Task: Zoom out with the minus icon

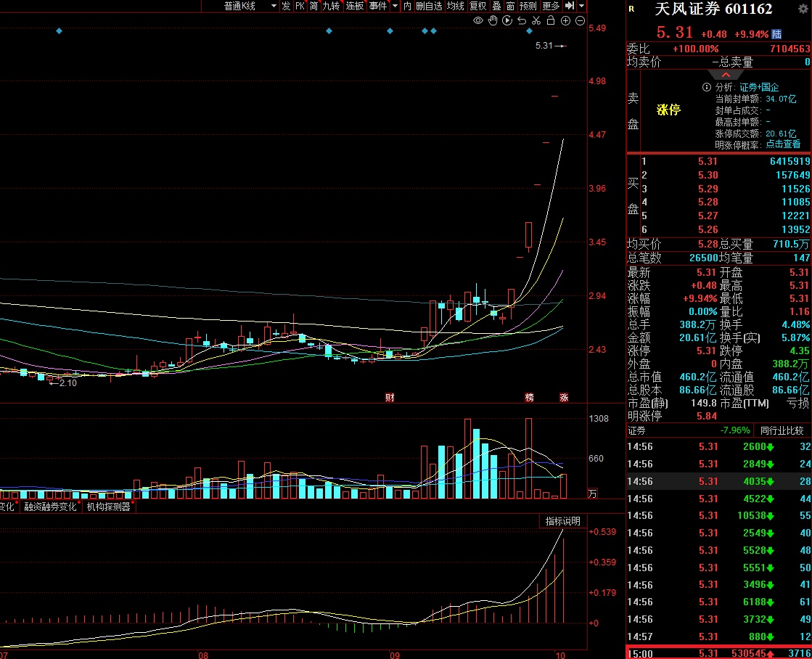Action: coord(581,21)
